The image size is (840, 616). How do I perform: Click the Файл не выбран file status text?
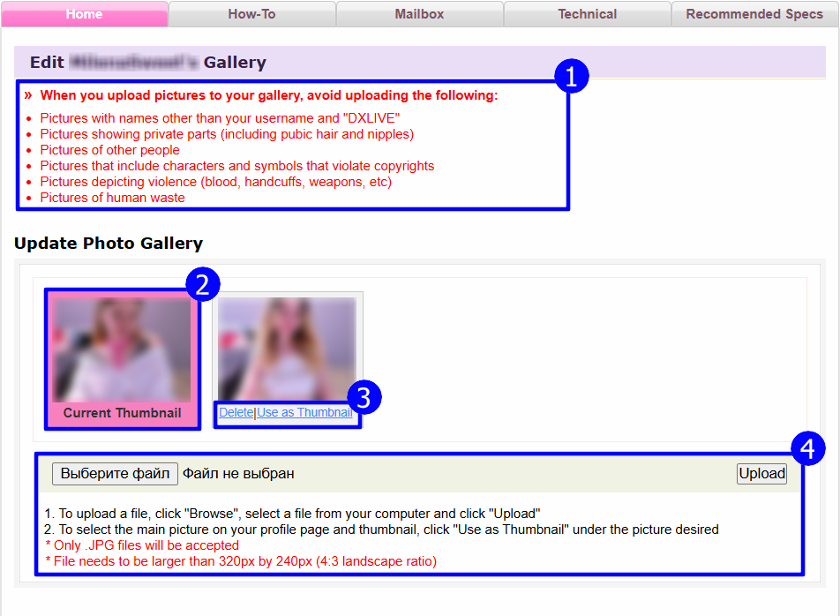[x=238, y=474]
